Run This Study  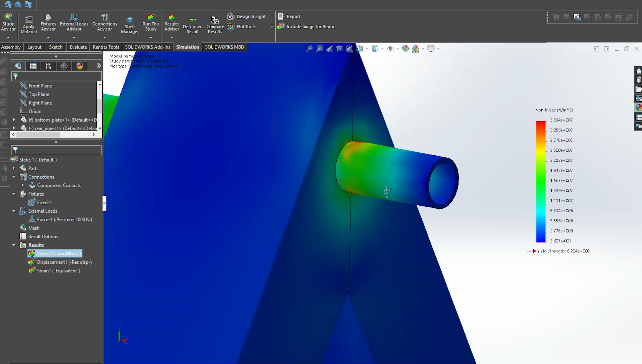point(151,22)
